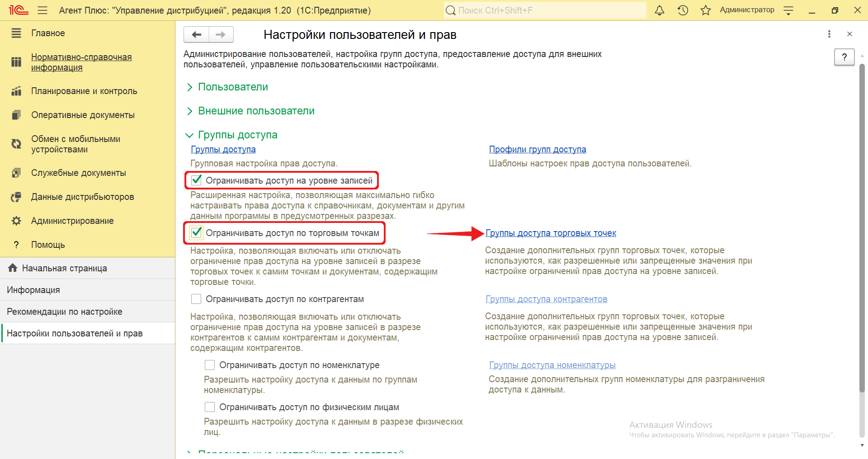This screenshot has height=459, width=868.
Task: Click the Нормативно-справочная информация icon
Action: tap(16, 62)
